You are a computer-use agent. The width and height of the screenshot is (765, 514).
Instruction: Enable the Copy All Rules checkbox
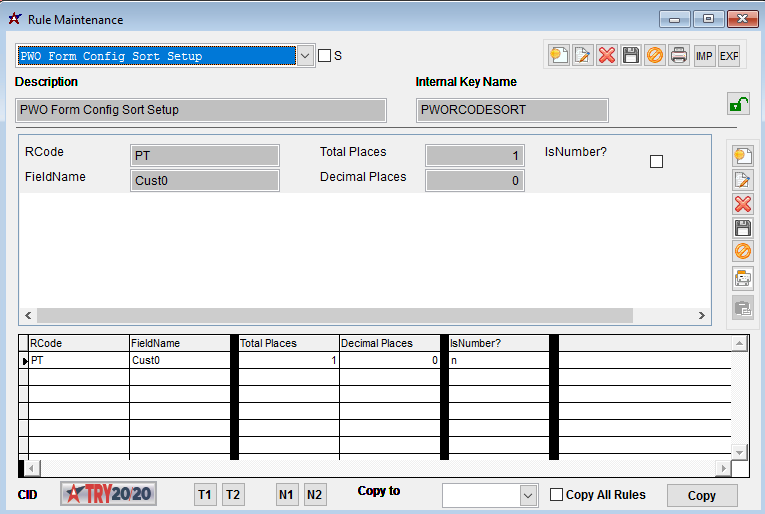tap(557, 495)
